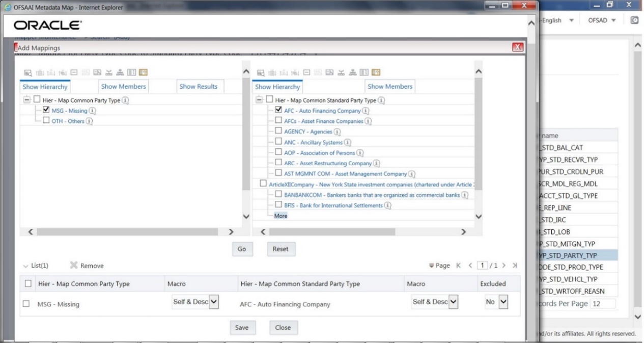The width and height of the screenshot is (644, 343).
Task: Switch to right pane Show Members tab
Action: pyautogui.click(x=390, y=87)
